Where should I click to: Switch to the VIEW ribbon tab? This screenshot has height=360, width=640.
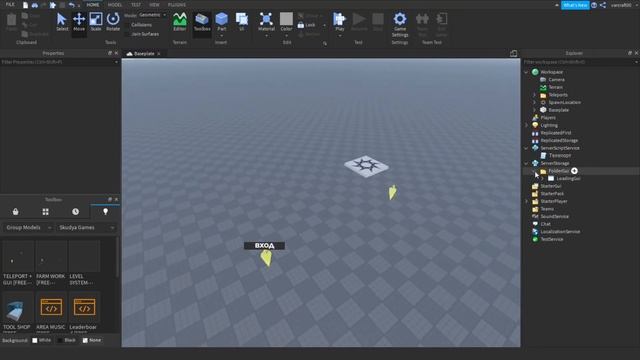[154, 4]
